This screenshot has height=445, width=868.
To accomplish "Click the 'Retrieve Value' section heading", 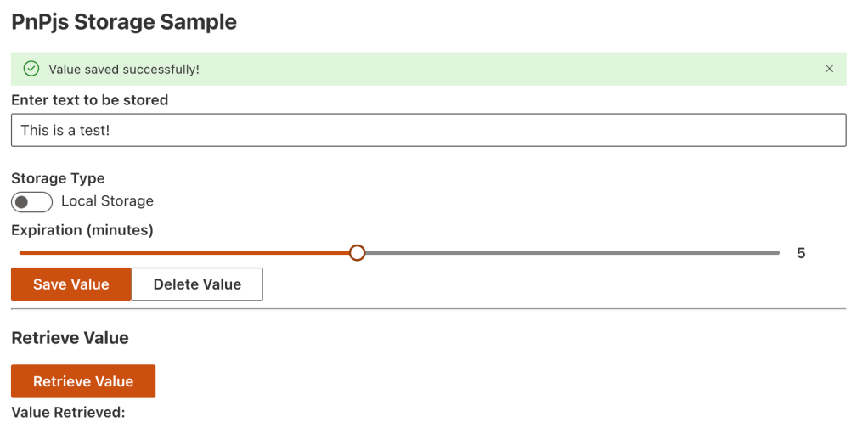I will (70, 338).
